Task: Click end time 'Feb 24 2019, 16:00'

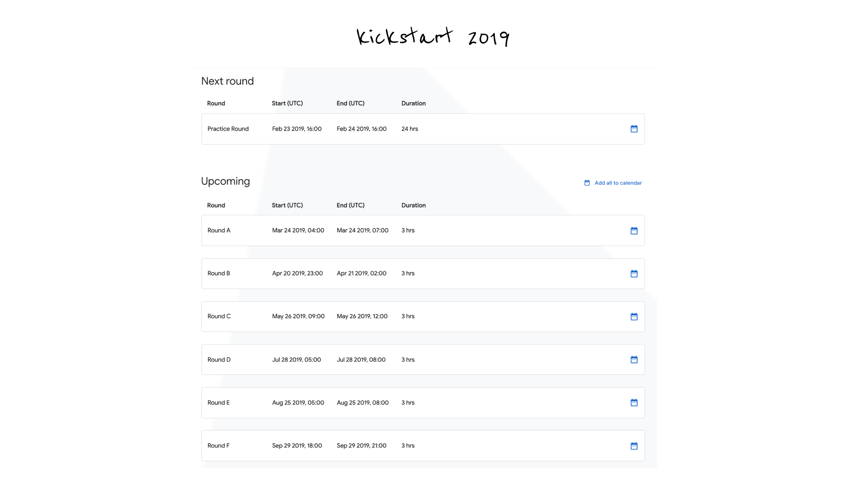Action: pyautogui.click(x=362, y=129)
